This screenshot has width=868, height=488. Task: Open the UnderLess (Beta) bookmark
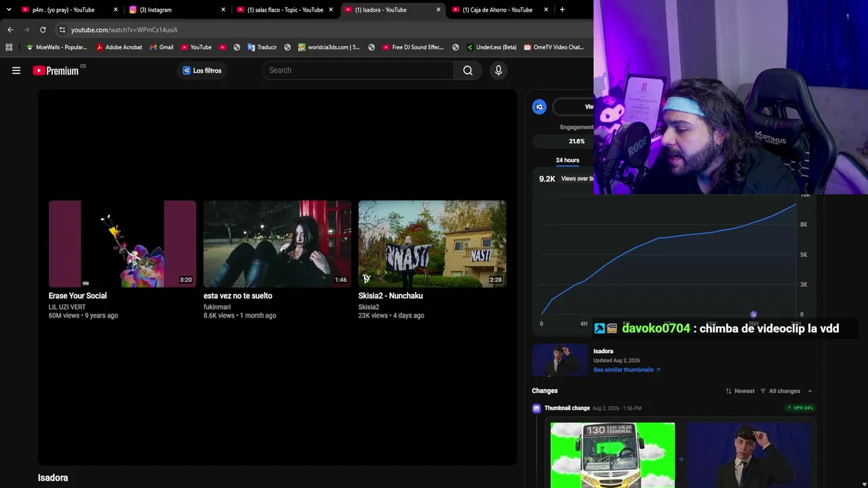pyautogui.click(x=491, y=47)
